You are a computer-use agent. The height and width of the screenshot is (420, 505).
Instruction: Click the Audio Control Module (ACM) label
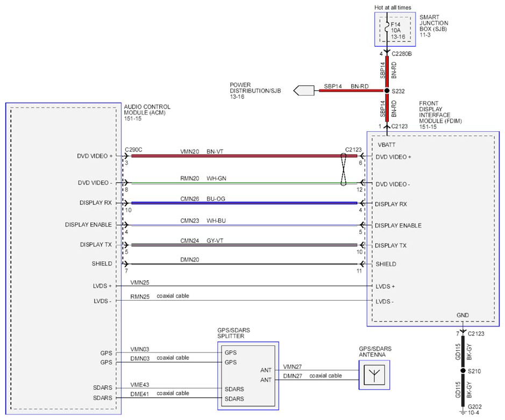[147, 112]
